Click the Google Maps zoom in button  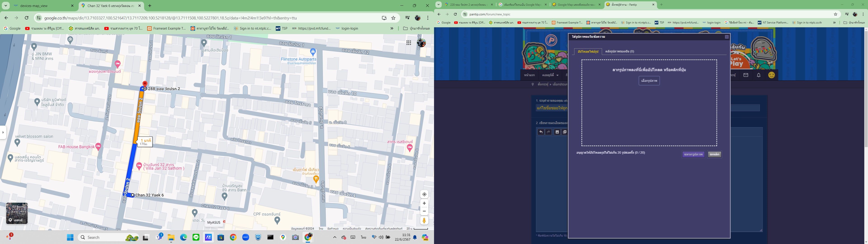[x=424, y=203]
